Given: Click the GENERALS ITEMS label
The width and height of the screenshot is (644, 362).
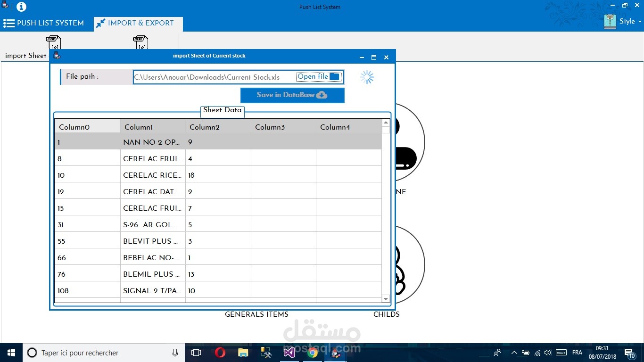Looking at the screenshot, I should click(x=256, y=314).
